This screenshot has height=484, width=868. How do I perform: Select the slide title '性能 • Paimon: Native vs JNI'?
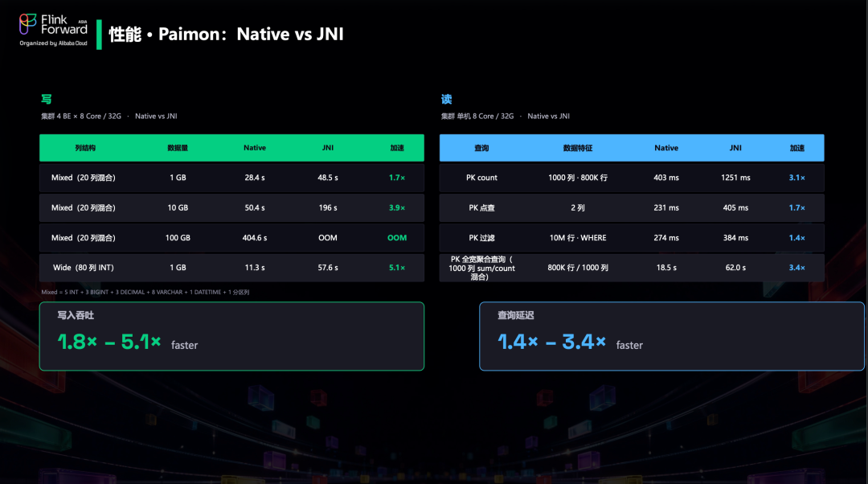tap(226, 35)
